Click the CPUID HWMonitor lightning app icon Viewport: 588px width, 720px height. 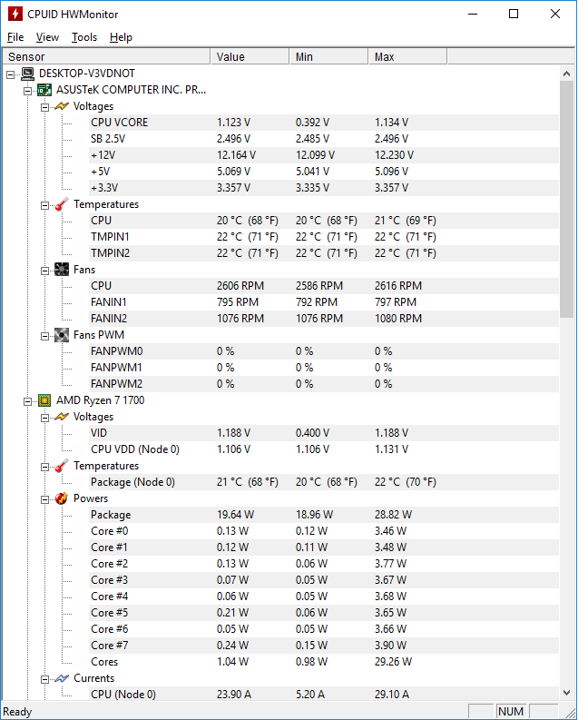[x=15, y=14]
